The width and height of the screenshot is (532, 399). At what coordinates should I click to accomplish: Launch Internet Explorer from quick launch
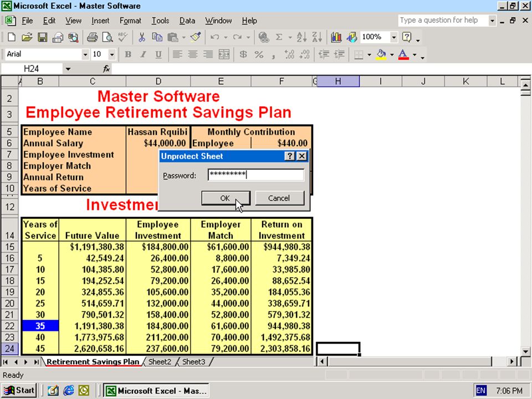69,391
